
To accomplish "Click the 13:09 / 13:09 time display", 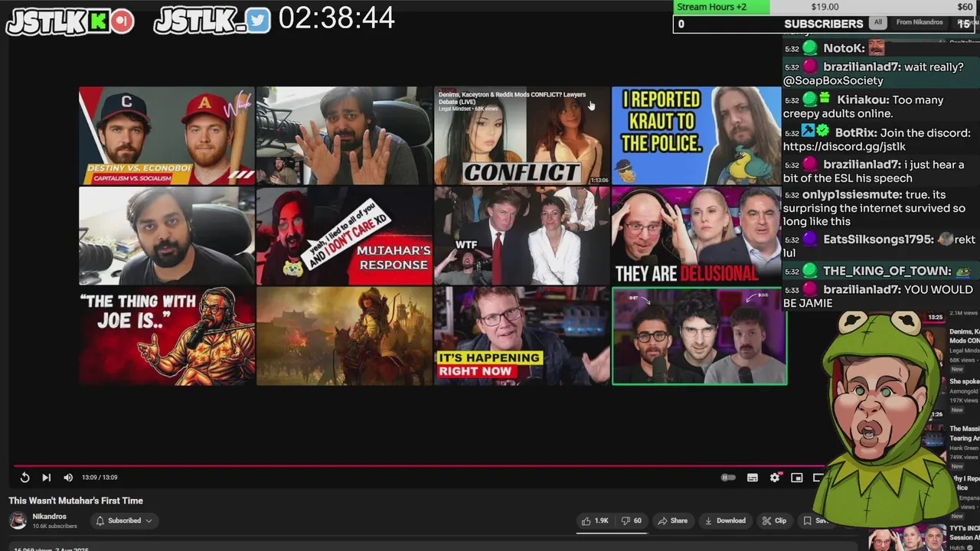I will pos(100,478).
